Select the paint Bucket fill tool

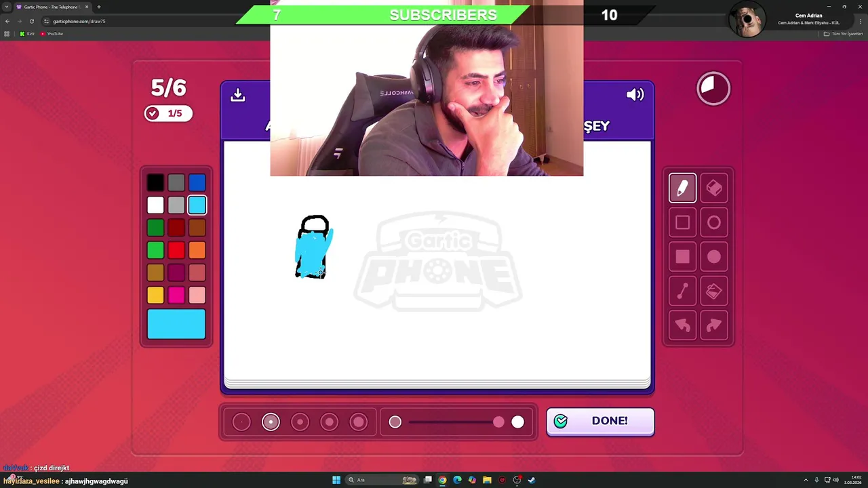point(713,291)
